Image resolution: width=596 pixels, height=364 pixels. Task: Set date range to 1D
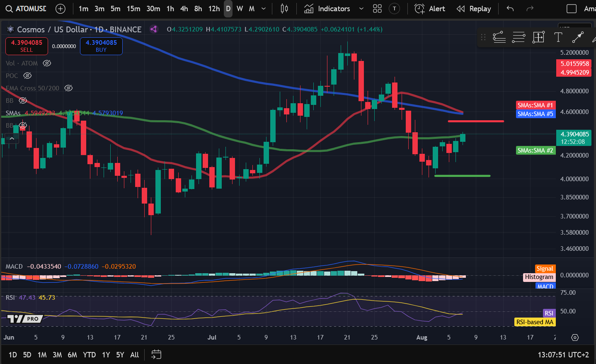click(x=13, y=354)
